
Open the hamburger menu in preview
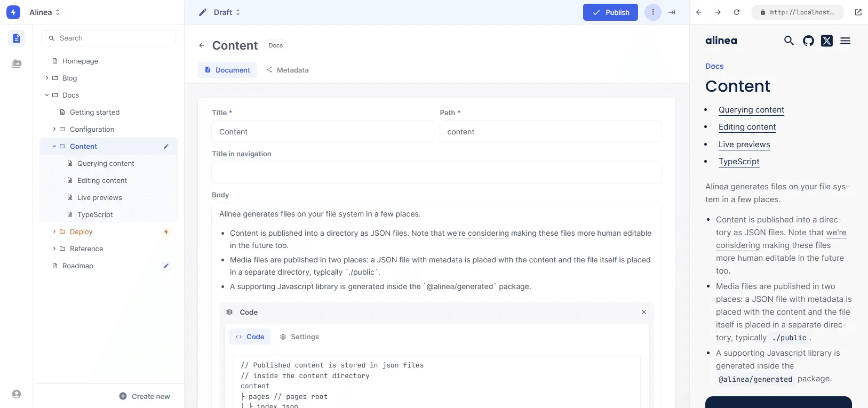(x=845, y=41)
